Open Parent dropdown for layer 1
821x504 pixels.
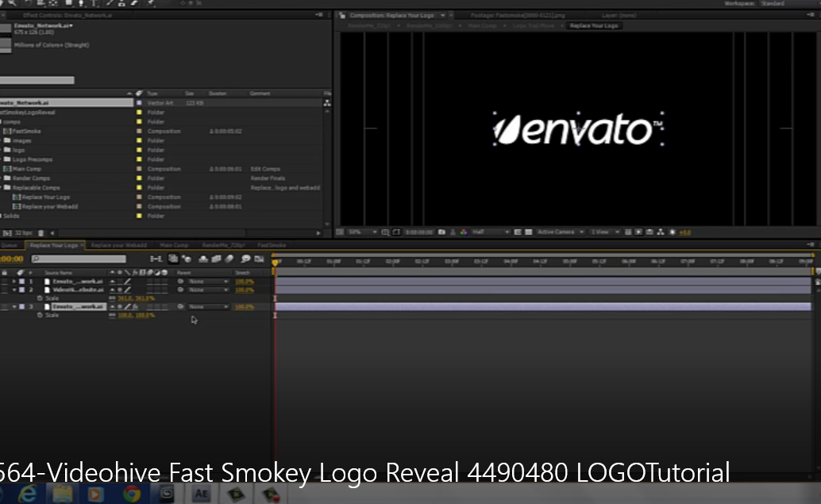tap(208, 282)
